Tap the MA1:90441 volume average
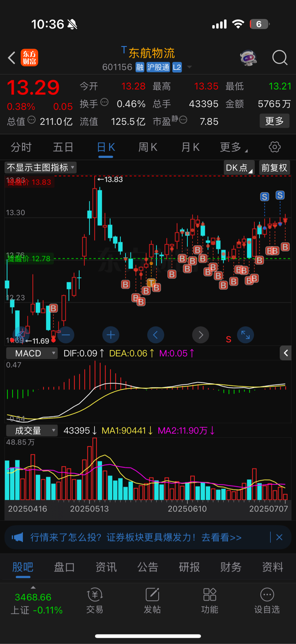This screenshot has width=296, height=644. tap(127, 430)
